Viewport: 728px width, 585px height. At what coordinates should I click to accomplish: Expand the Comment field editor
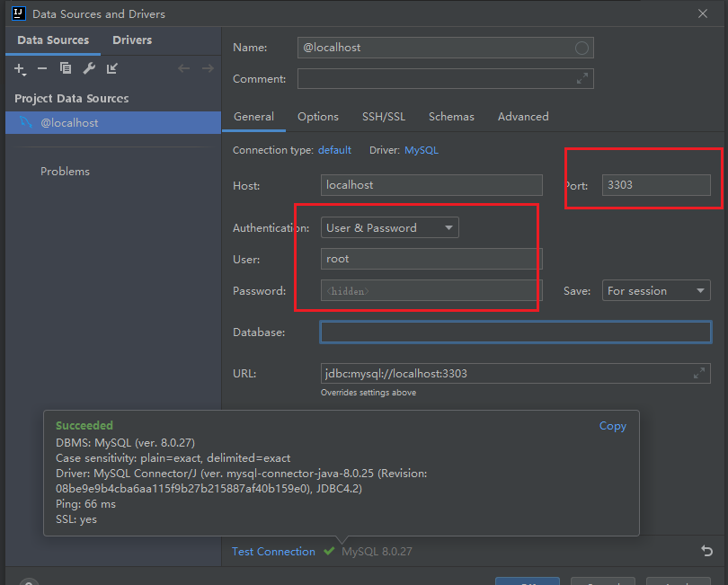point(582,78)
